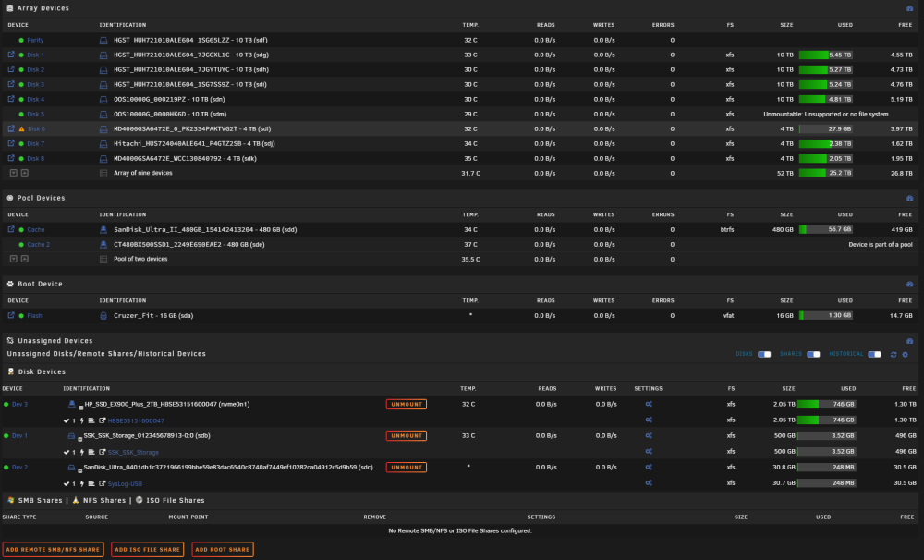Click the browse icon beside Disk 4
Screen dimensions: 924x560
(10, 99)
